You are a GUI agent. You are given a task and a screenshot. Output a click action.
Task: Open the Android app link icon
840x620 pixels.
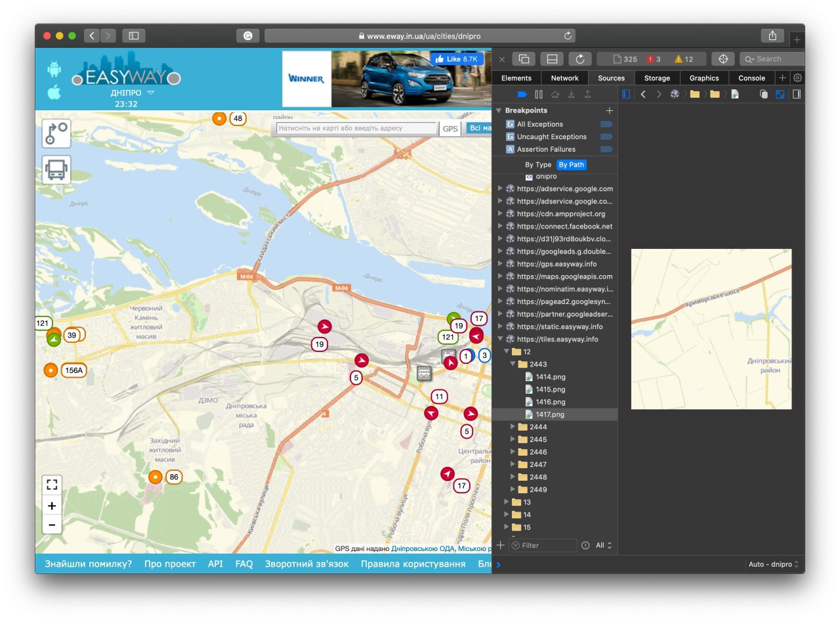pyautogui.click(x=54, y=69)
